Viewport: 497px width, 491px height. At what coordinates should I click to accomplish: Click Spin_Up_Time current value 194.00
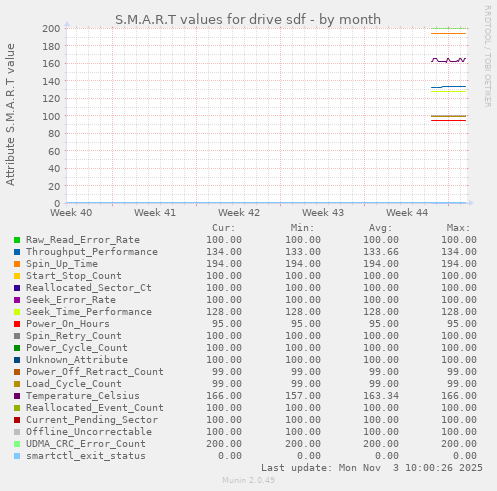(224, 264)
